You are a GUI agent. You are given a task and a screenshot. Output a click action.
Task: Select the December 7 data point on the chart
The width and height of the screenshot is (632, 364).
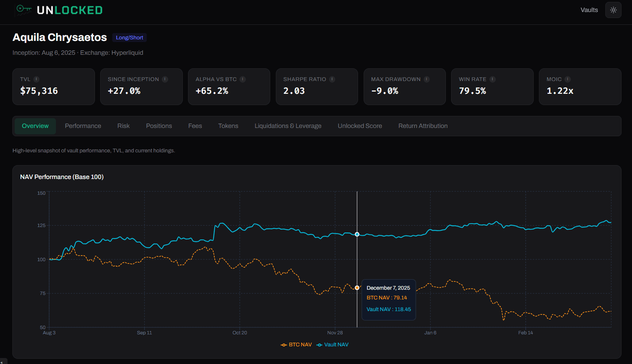[357, 234]
